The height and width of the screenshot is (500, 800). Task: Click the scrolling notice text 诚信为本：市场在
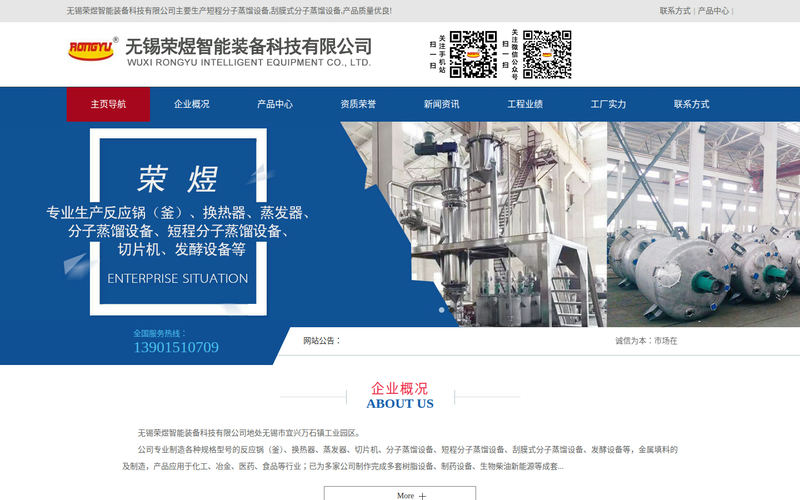point(646,341)
